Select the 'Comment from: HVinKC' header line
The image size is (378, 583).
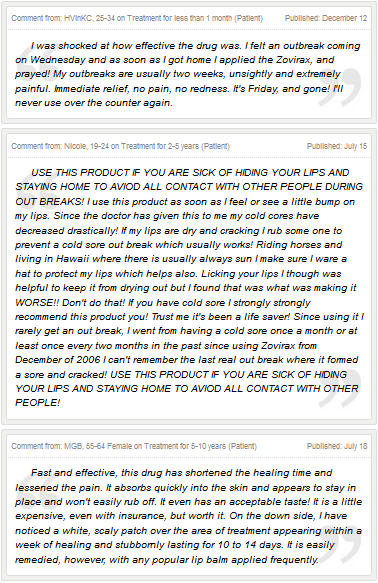137,18
